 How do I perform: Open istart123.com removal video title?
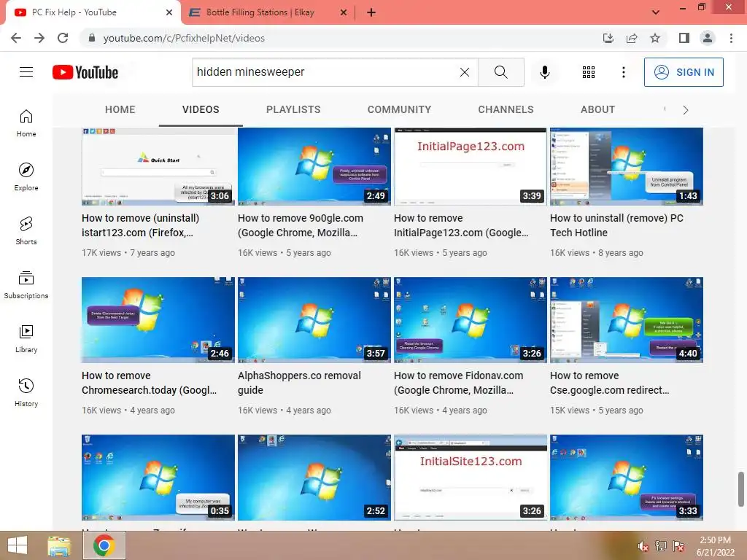[x=141, y=225]
